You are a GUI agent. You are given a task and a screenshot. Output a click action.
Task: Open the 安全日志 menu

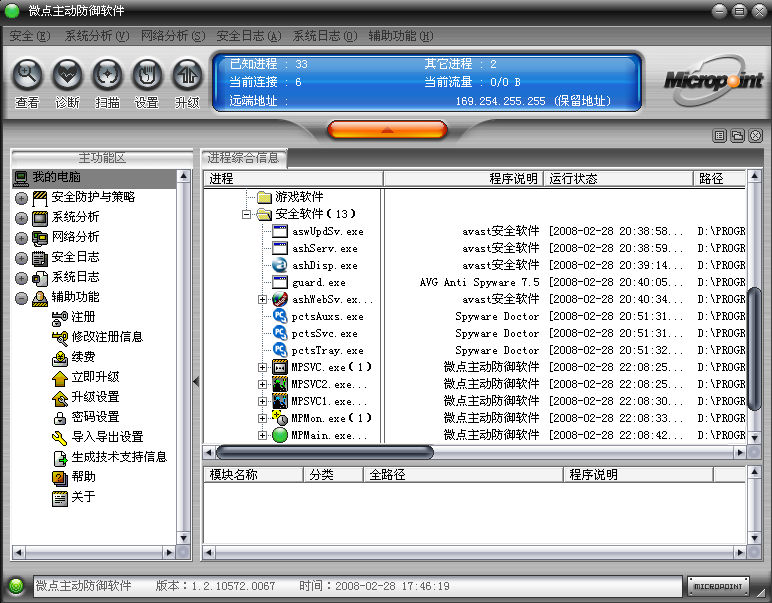248,36
